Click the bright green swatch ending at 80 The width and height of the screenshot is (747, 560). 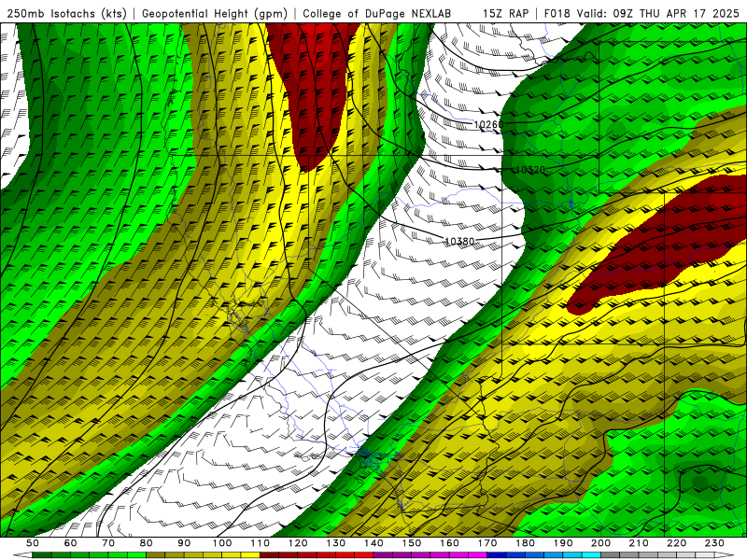click(x=136, y=554)
